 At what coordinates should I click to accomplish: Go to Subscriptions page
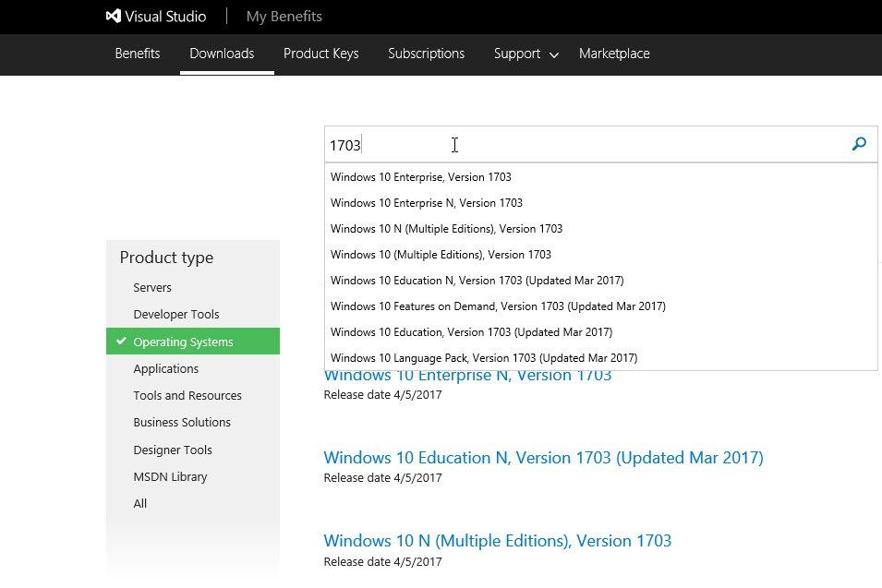(x=426, y=54)
